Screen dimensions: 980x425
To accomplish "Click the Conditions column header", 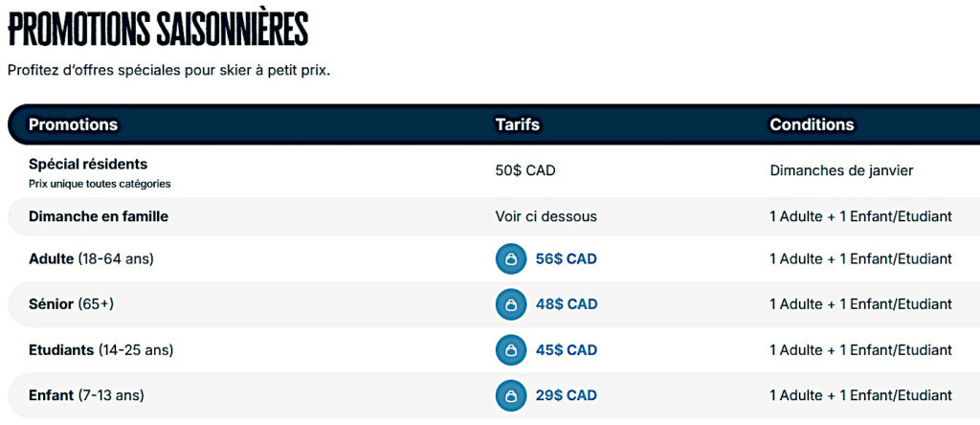I will tap(812, 124).
